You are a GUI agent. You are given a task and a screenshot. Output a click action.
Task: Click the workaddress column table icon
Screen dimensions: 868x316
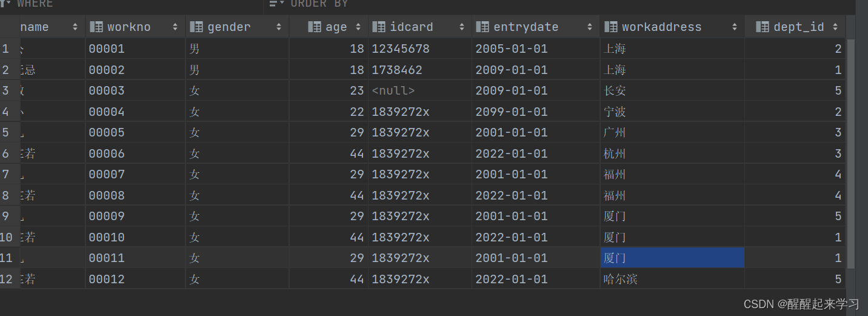coord(612,27)
